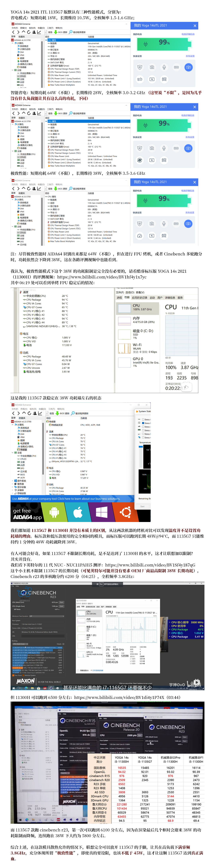Click Wi-Fi security icon in 省电模式 Yoga panel

140,67
